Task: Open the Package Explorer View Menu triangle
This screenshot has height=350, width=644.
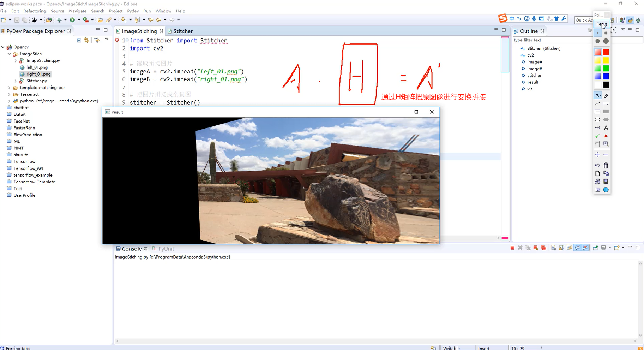Action: [x=107, y=40]
